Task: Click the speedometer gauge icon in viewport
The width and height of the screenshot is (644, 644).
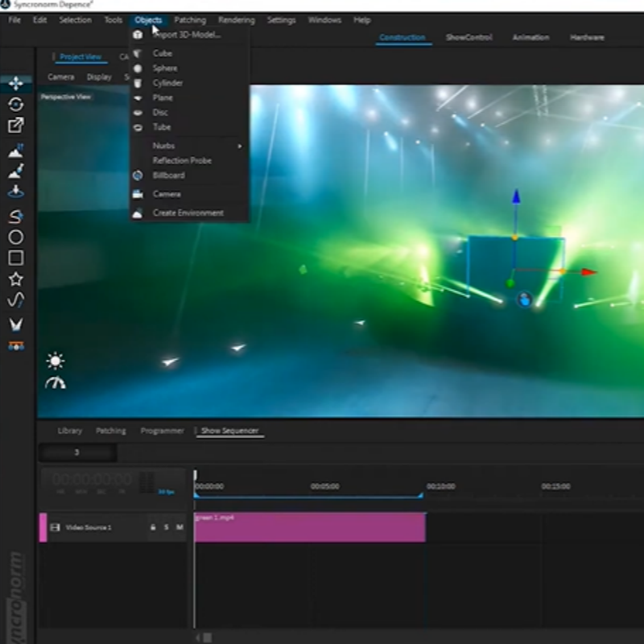Action: [55, 383]
